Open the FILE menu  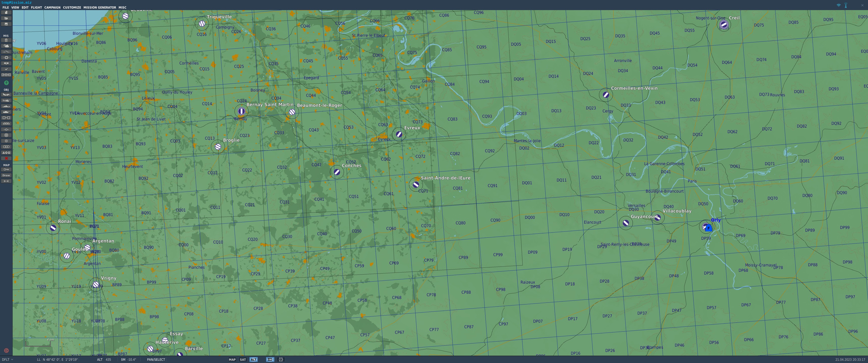point(6,7)
